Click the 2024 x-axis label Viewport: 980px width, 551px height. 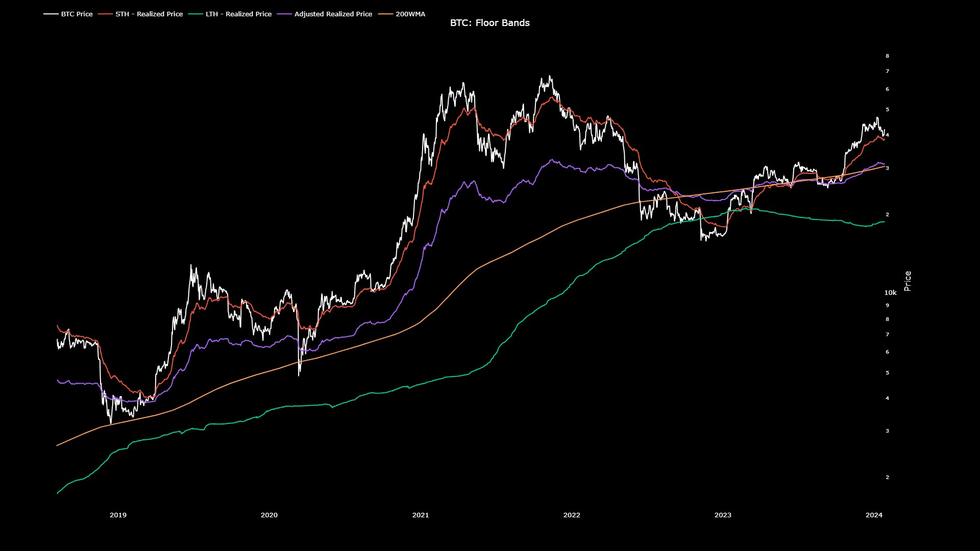point(874,515)
